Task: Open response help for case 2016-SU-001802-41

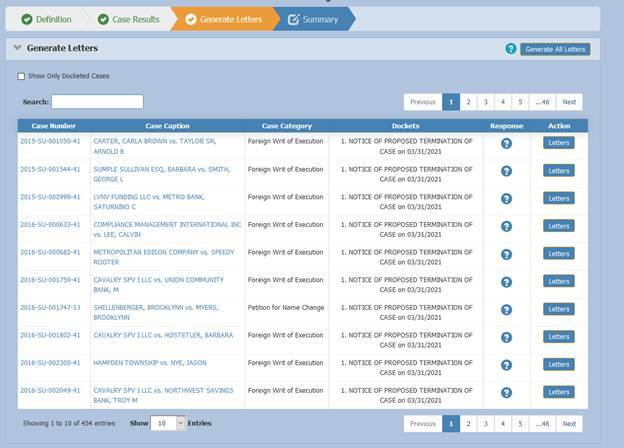Action: pos(506,337)
